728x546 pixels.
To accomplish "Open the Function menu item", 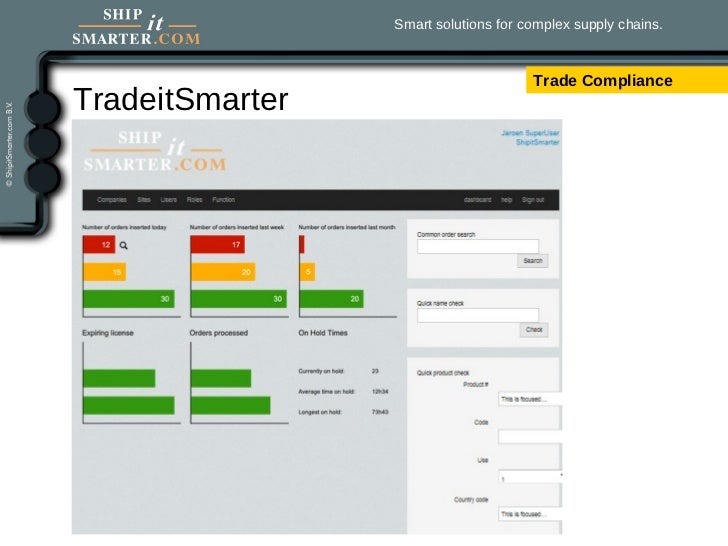I will coord(224,200).
